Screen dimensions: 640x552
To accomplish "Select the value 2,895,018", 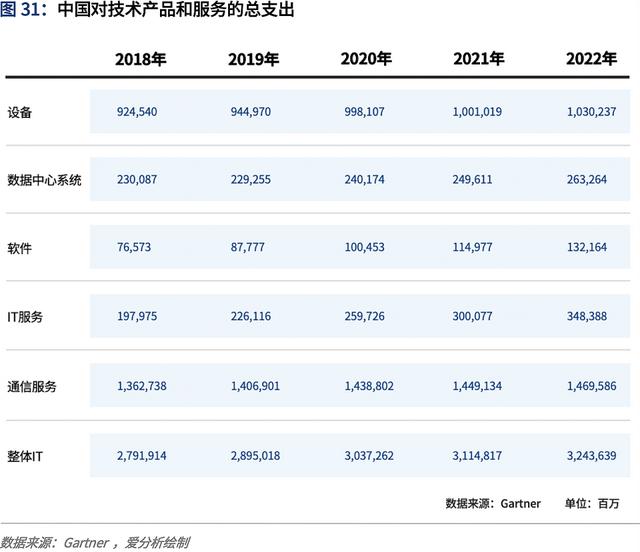I will click(x=256, y=456).
